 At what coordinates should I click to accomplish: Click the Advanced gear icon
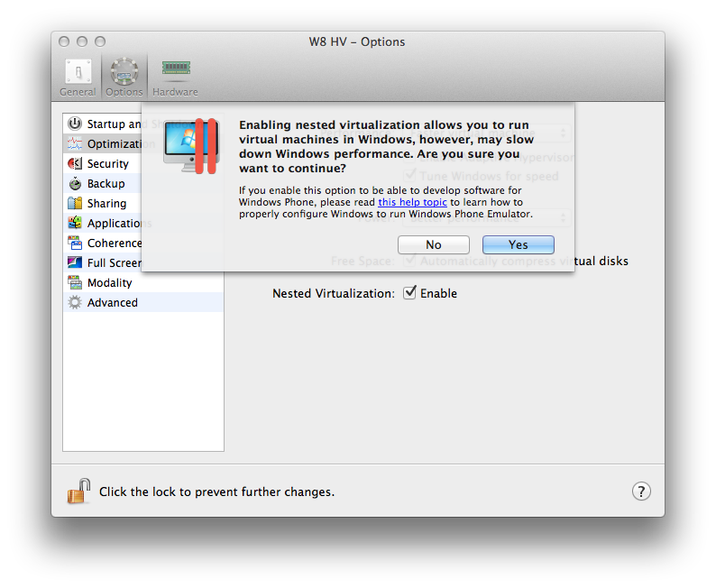click(x=75, y=303)
